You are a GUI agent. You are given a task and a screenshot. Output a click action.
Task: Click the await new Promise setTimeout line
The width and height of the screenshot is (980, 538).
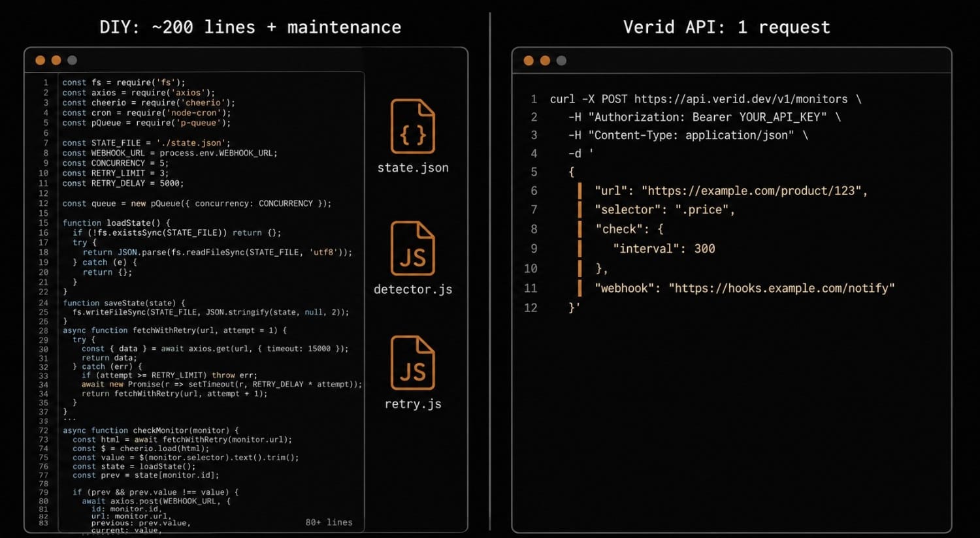221,385
